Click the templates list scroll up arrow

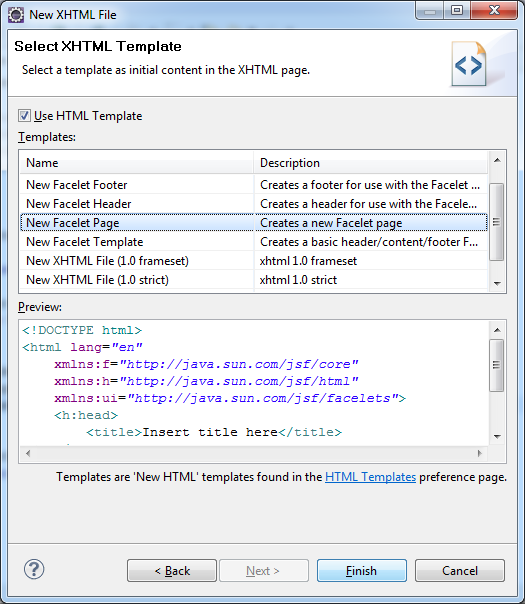point(497,159)
